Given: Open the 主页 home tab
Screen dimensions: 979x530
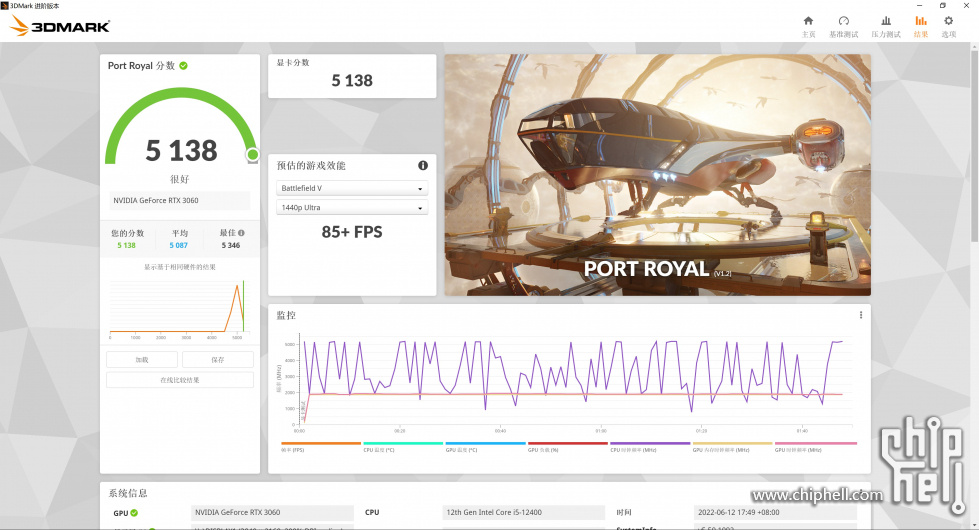Looking at the screenshot, I should tap(808, 27).
